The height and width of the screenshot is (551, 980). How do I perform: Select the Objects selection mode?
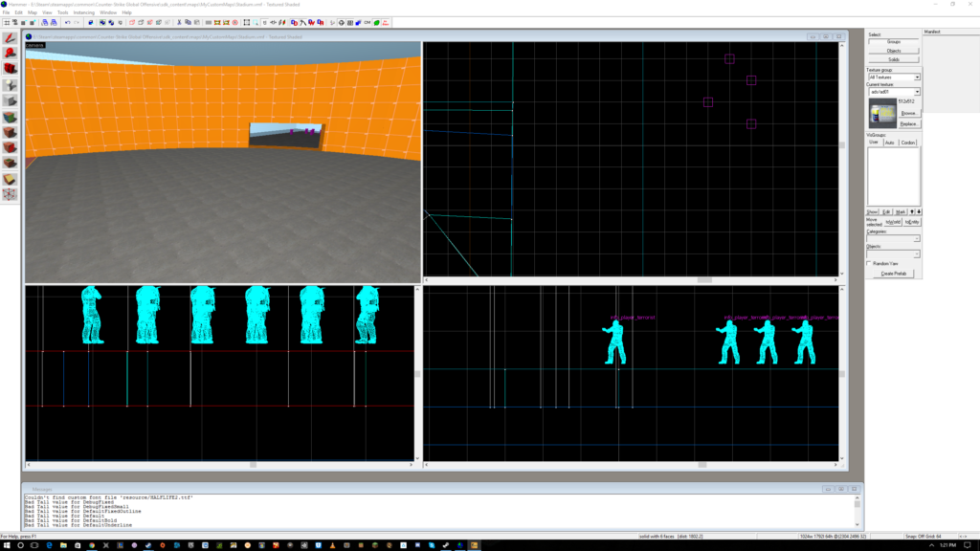point(894,51)
